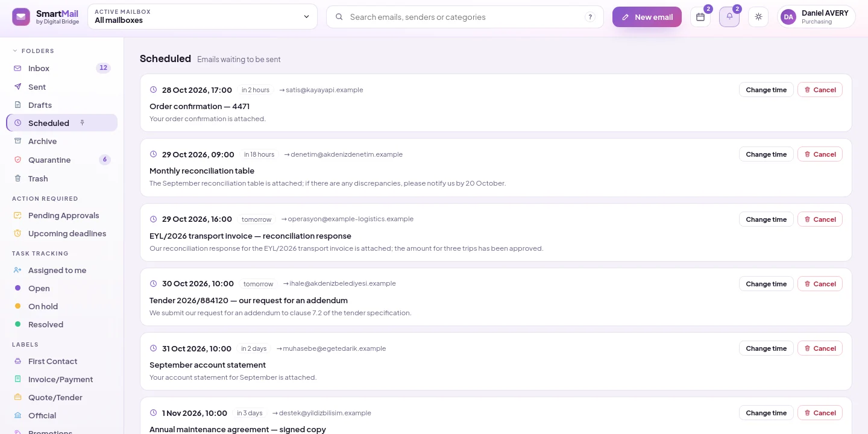Cancel the Tender 2026/884120 email
The width and height of the screenshot is (868, 434).
pos(820,284)
